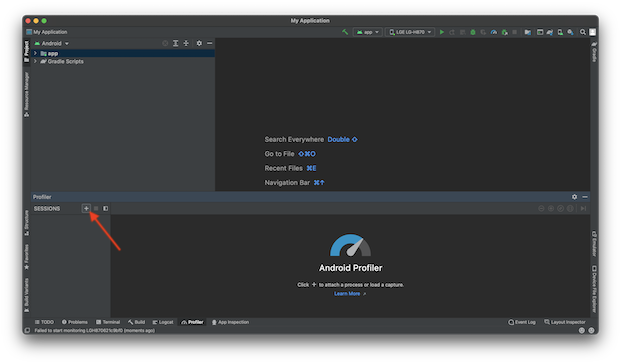Open the Favorites side tab
The height and width of the screenshot is (364, 621).
27,257
